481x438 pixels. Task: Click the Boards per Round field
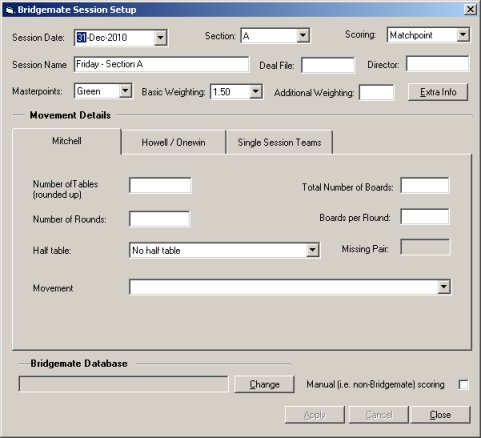click(x=425, y=217)
